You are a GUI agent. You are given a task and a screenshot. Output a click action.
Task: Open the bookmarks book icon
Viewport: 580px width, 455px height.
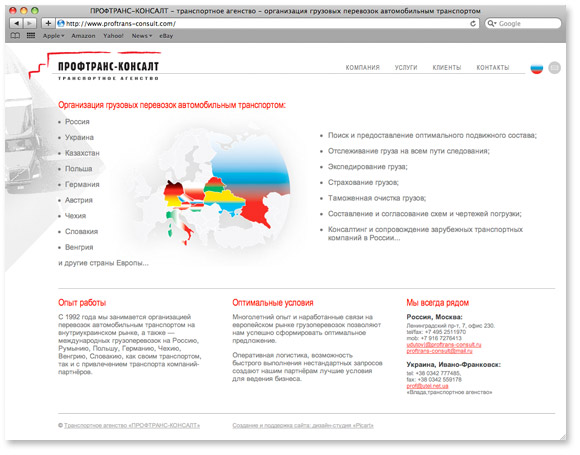(15, 36)
